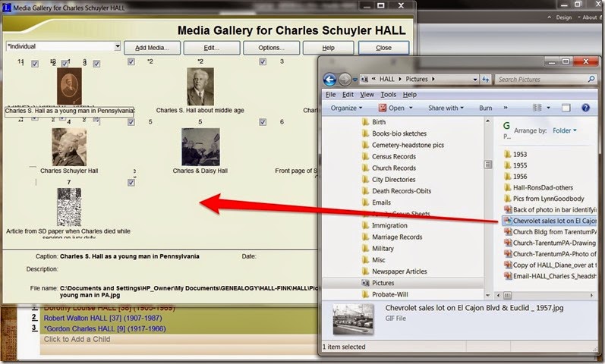Click the Help button in Media Gallery
The width and height of the screenshot is (605, 364).
point(329,48)
